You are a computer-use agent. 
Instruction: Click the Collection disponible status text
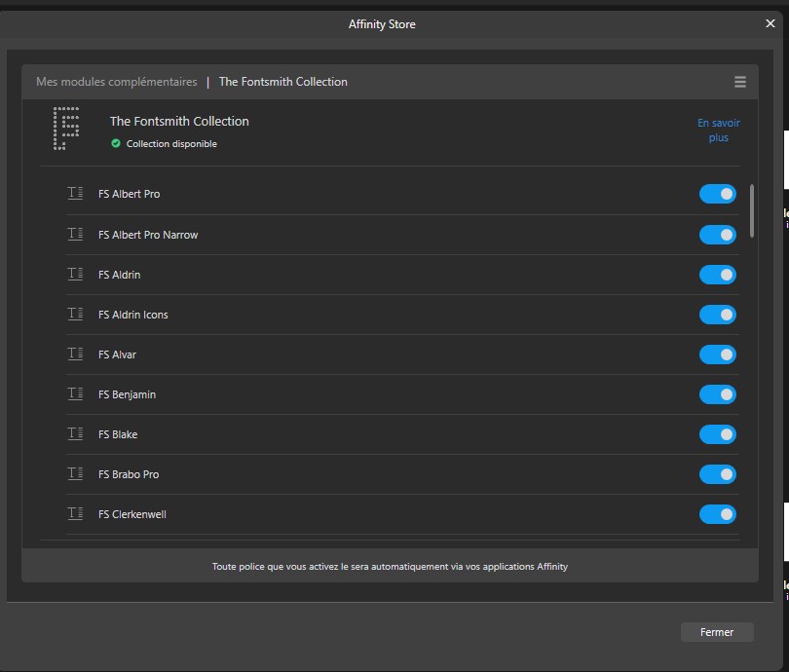171,144
